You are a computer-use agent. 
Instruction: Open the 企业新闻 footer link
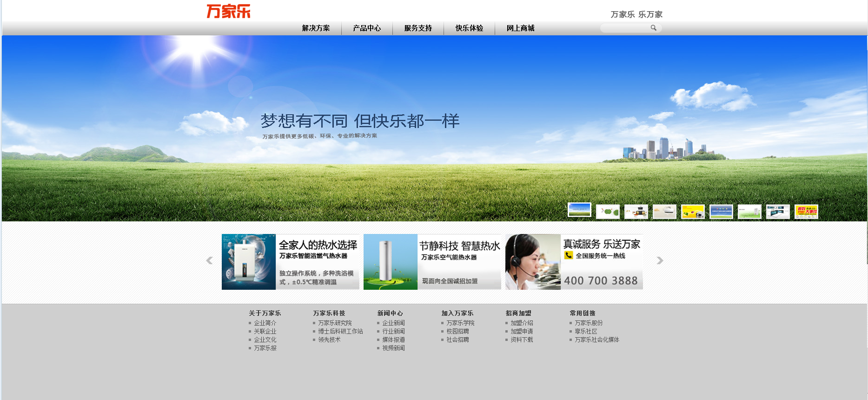pos(393,323)
